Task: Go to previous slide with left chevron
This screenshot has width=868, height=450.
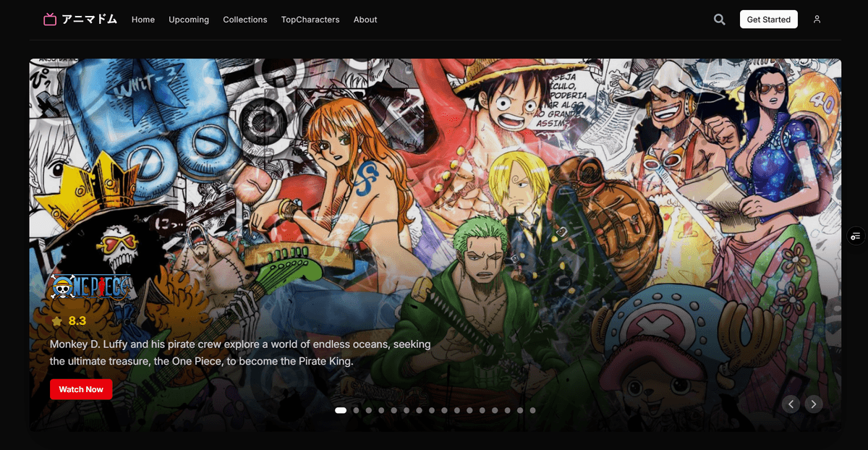Action: (x=791, y=404)
